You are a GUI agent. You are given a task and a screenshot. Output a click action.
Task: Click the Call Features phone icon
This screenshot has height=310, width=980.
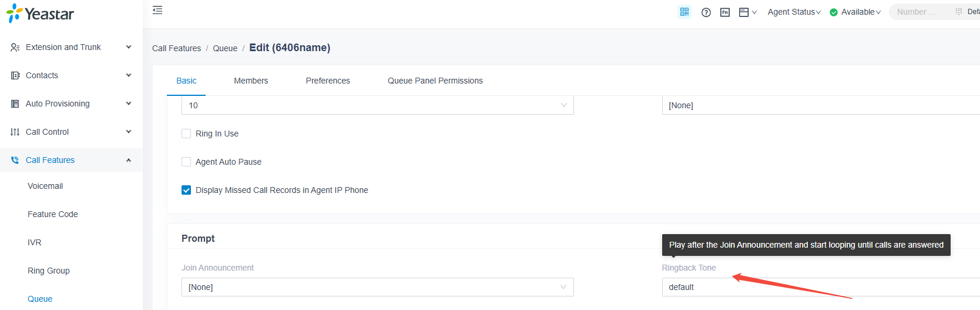(15, 160)
